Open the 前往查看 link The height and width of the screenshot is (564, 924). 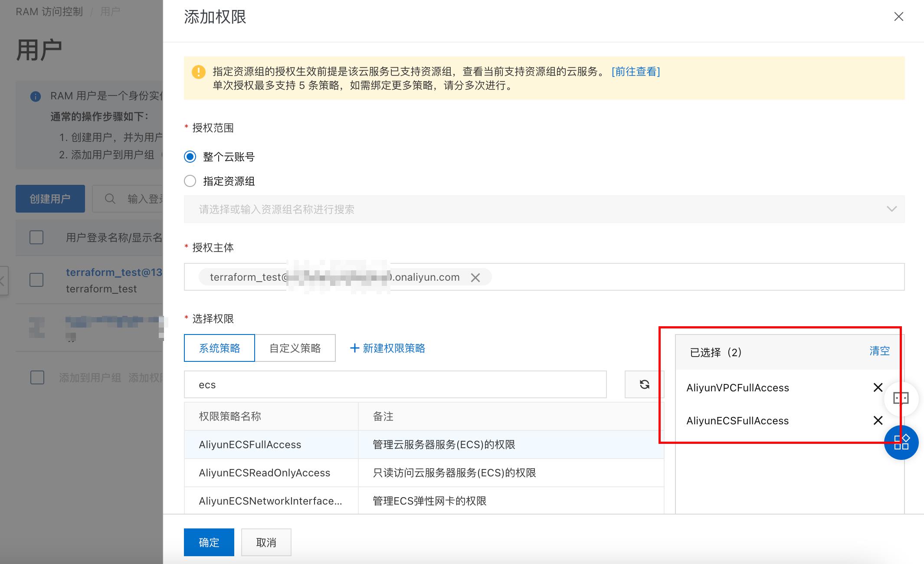click(x=636, y=72)
